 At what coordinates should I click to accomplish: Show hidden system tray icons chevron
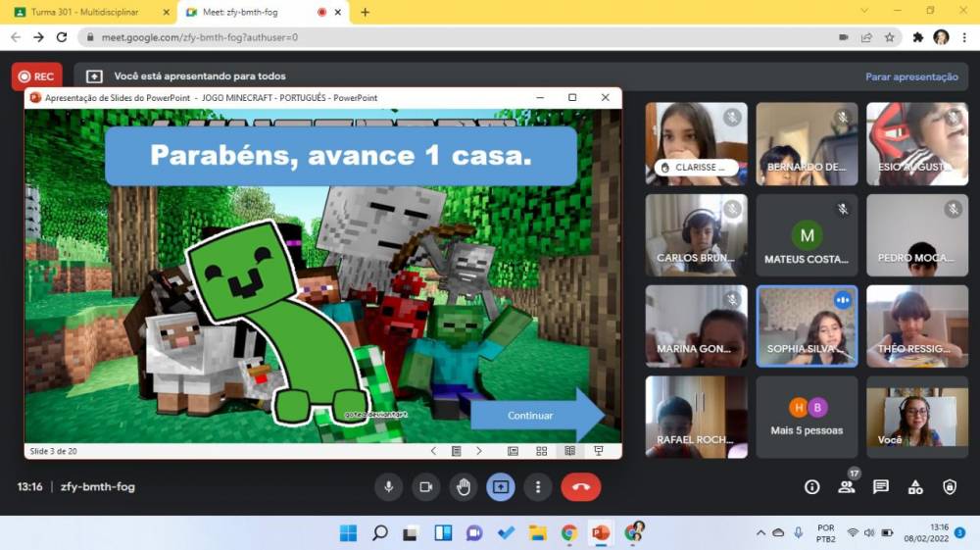click(x=760, y=532)
